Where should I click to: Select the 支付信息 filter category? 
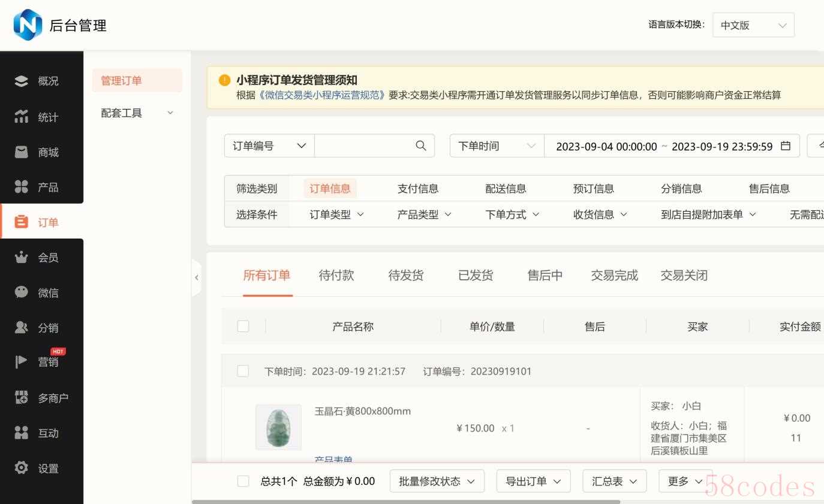417,189
